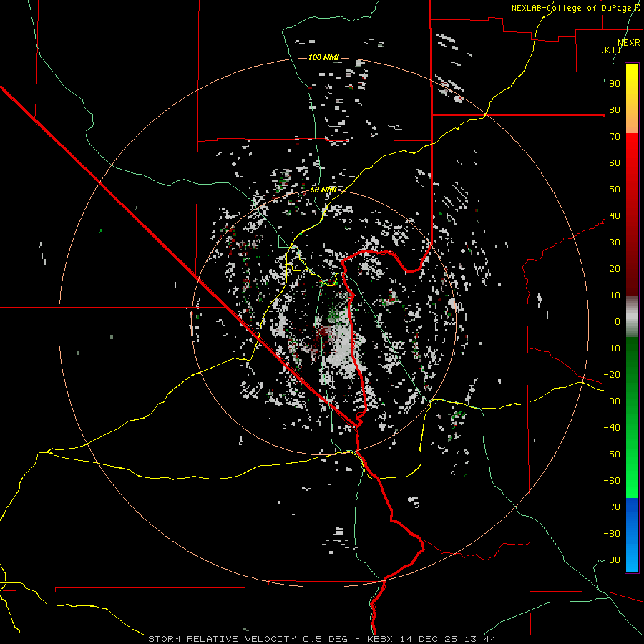Viewport: 644px width, 644px height.
Task: Click the "50 NMI" range ring label
Action: pyautogui.click(x=323, y=190)
